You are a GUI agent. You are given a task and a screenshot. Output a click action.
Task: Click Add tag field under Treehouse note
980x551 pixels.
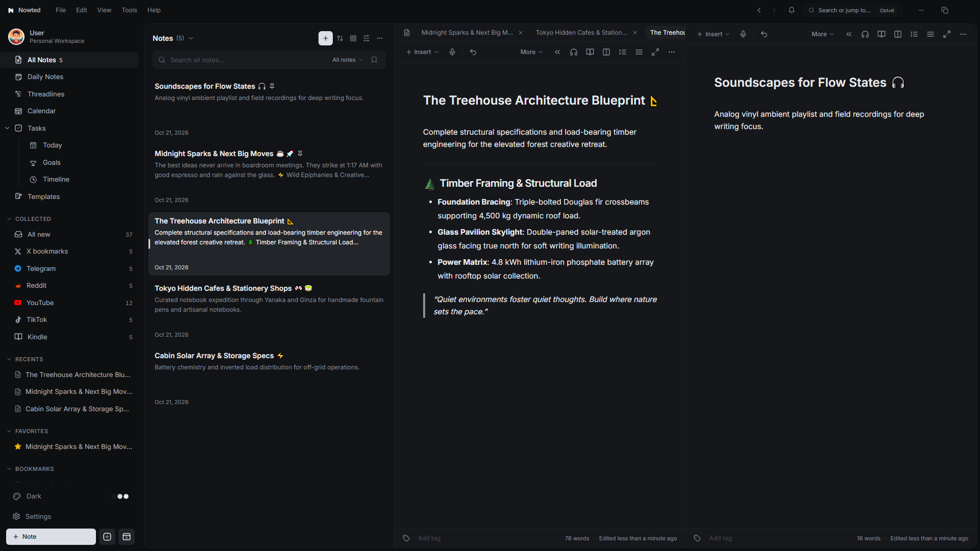tap(429, 538)
